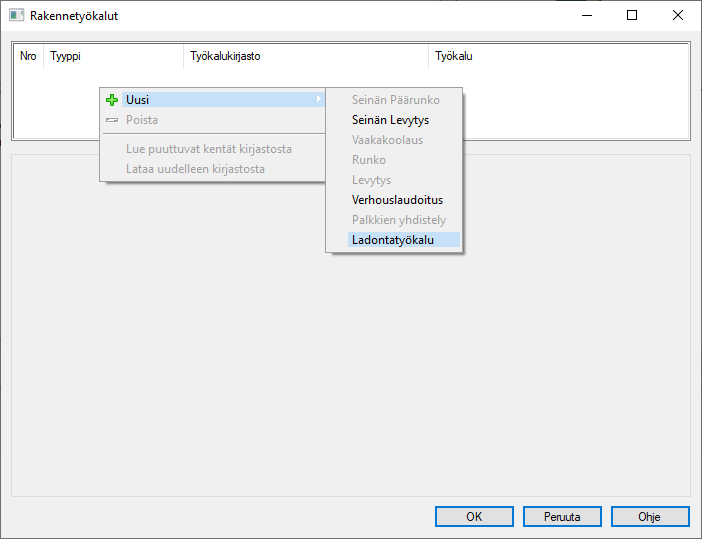Viewport: 702px width, 539px height.
Task: Select Verhouslaudoitus menu entry
Action: 397,200
